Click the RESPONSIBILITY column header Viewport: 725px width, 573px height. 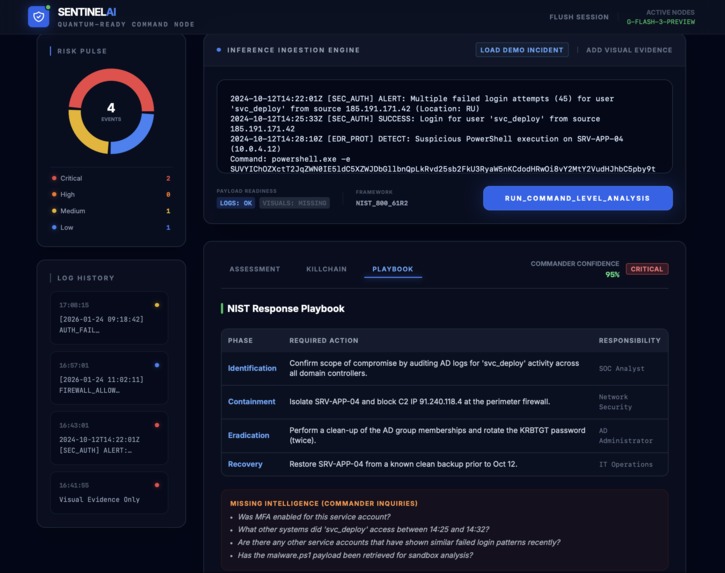[x=629, y=340]
